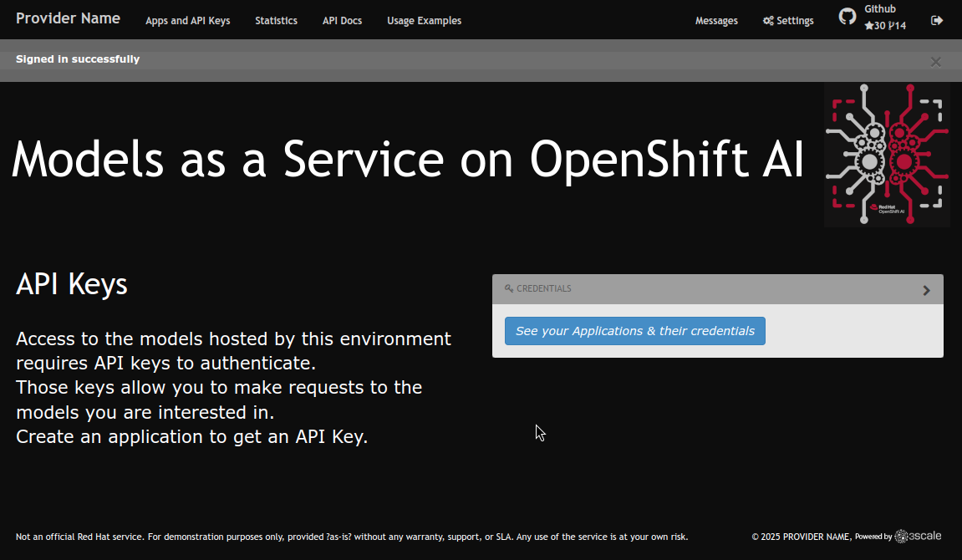Click the "© 2025 PROVIDER NAME" footer text
The image size is (962, 560).
point(801,537)
